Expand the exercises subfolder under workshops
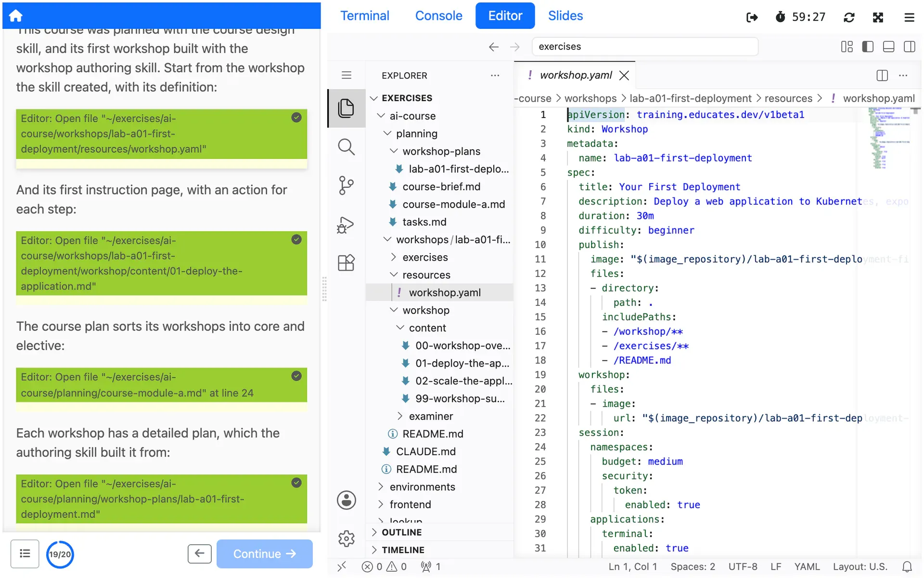Image resolution: width=924 pixels, height=578 pixels. (425, 258)
